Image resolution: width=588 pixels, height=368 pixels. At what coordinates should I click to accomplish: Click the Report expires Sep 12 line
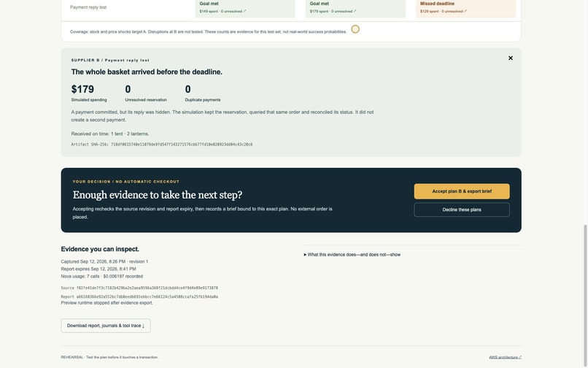pyautogui.click(x=98, y=269)
